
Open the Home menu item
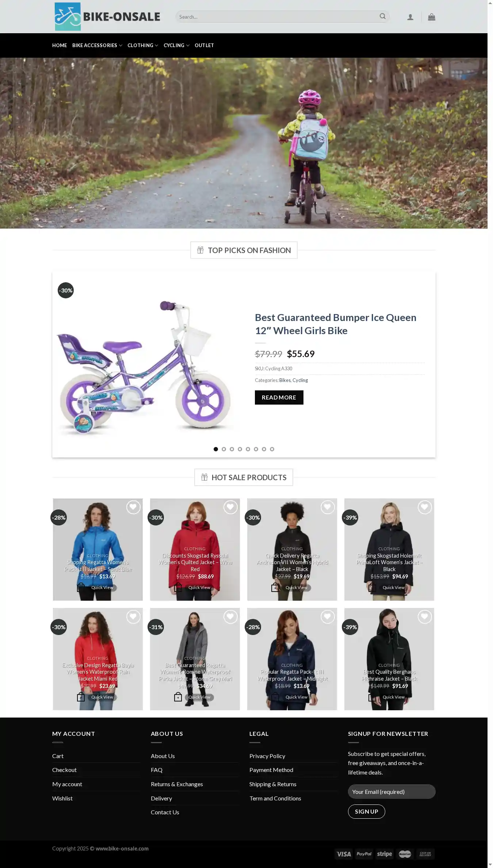click(60, 45)
